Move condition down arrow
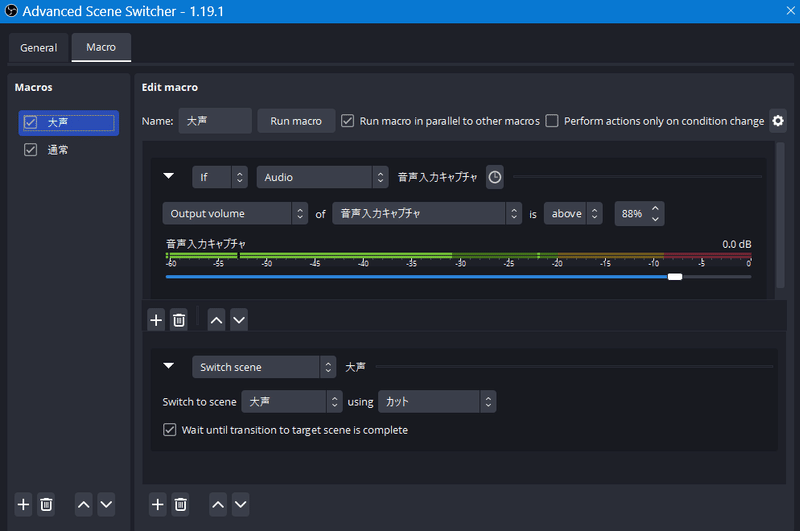 coord(239,320)
